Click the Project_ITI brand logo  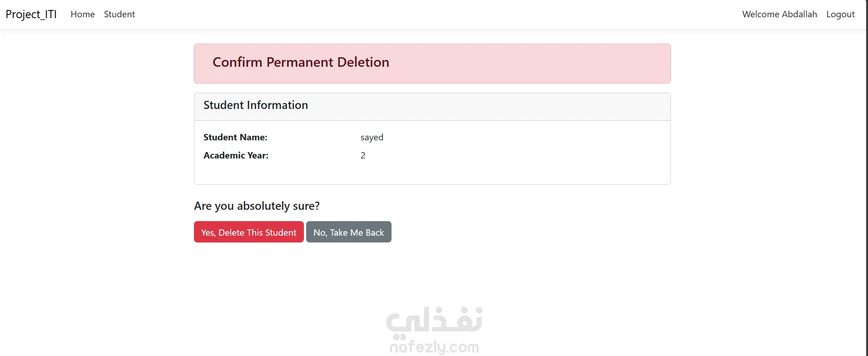point(31,15)
